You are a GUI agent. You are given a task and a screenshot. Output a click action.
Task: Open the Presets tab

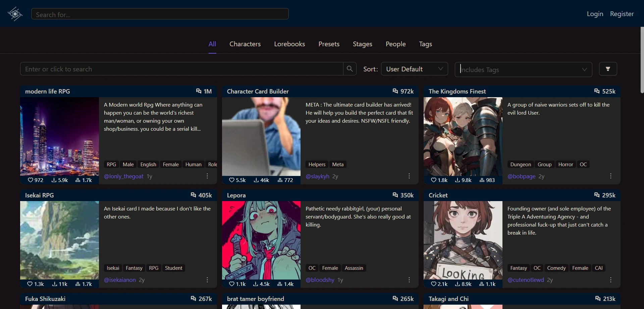point(329,44)
